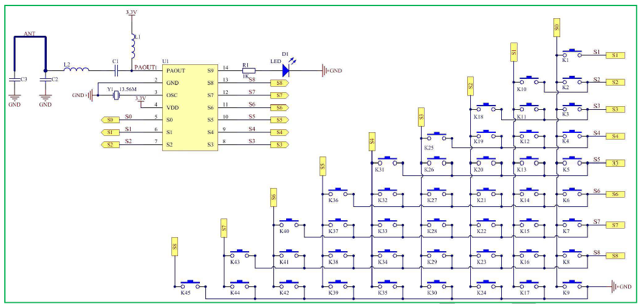Screen dimensions: 644x304
Task: Click capacitor C1 symbol
Action: click(116, 70)
